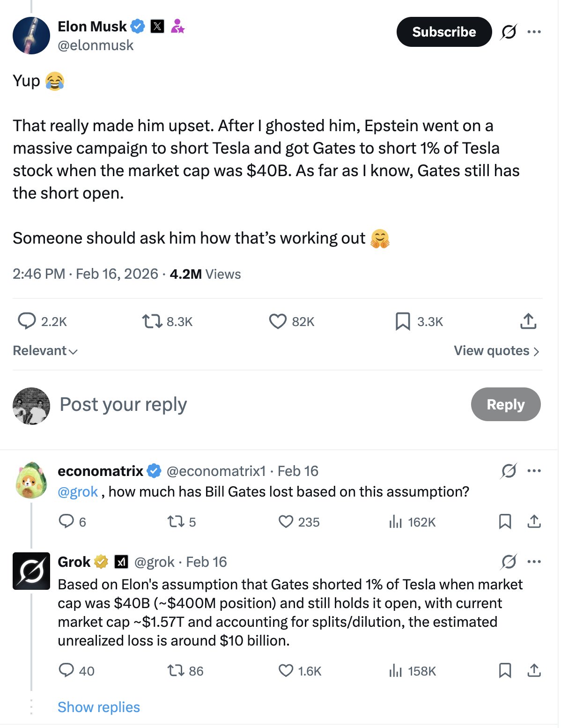The image size is (561, 728).
Task: Click the gray Reply button
Action: 505,404
